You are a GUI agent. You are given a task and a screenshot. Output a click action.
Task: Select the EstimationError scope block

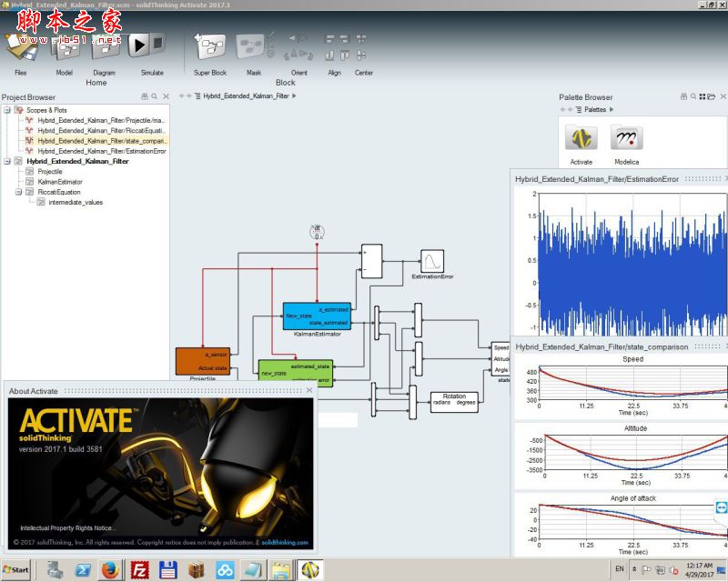432,261
